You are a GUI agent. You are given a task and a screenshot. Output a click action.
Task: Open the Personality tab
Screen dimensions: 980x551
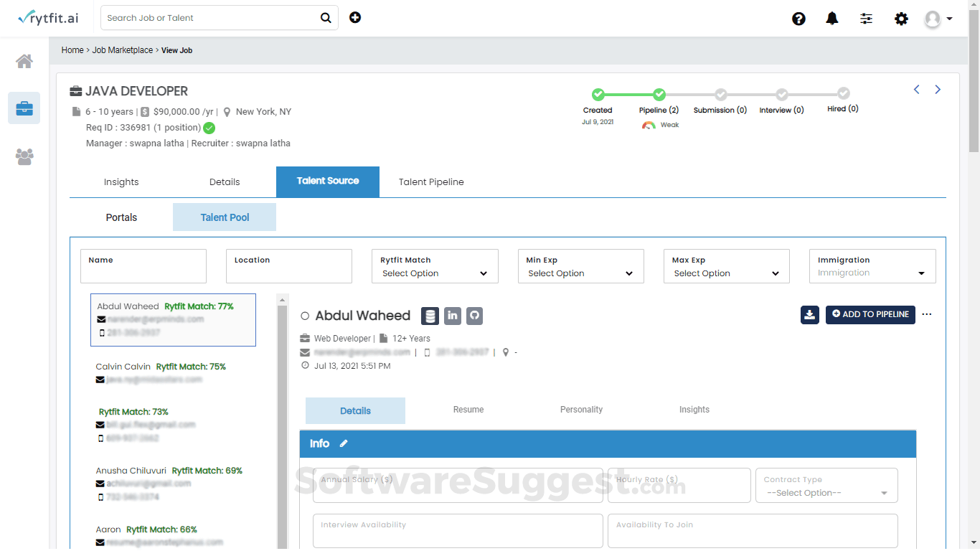[x=581, y=410]
